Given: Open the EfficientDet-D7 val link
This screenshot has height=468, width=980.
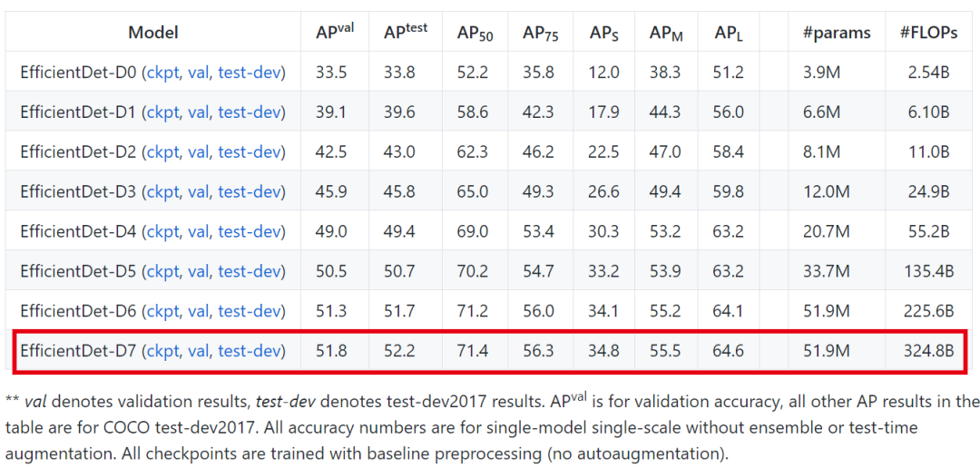Looking at the screenshot, I should coord(199,351).
